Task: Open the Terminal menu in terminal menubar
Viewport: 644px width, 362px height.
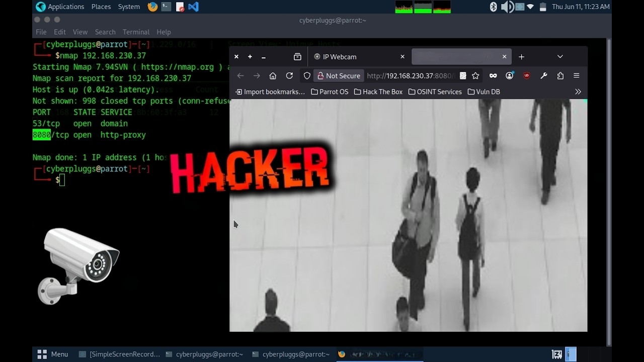Action: point(136,32)
